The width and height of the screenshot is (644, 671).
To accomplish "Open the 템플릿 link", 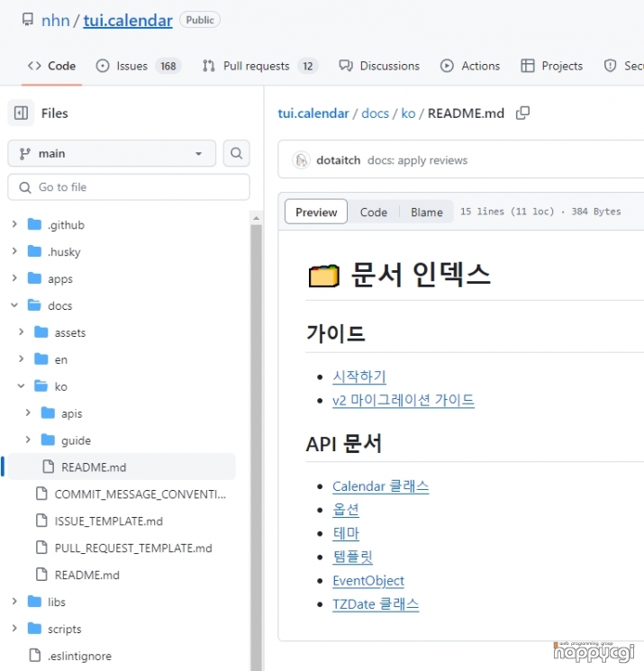I will click(352, 557).
